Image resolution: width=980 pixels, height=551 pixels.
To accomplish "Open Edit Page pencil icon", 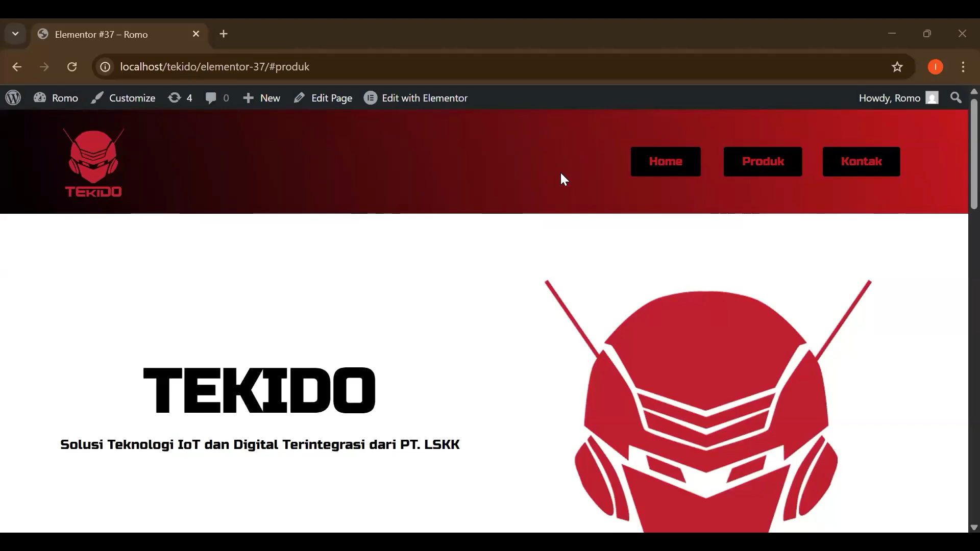I will pyautogui.click(x=299, y=97).
